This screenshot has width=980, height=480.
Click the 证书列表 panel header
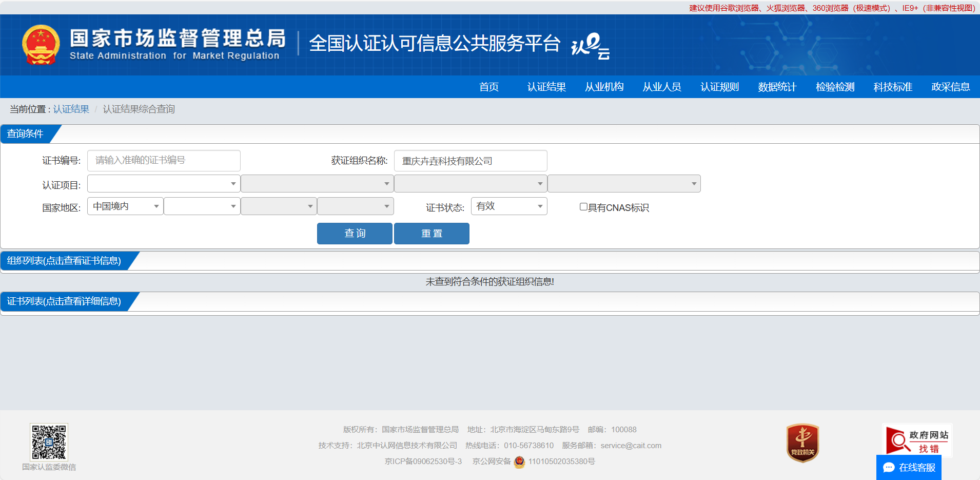tap(64, 301)
